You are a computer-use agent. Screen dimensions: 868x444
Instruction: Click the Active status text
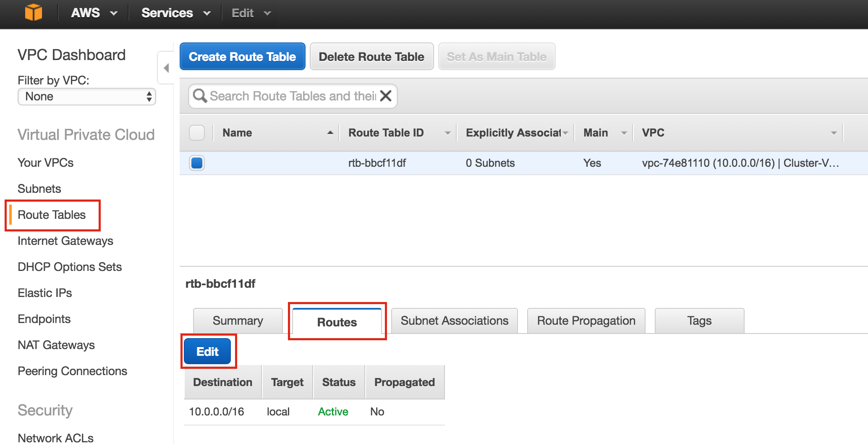point(333,412)
